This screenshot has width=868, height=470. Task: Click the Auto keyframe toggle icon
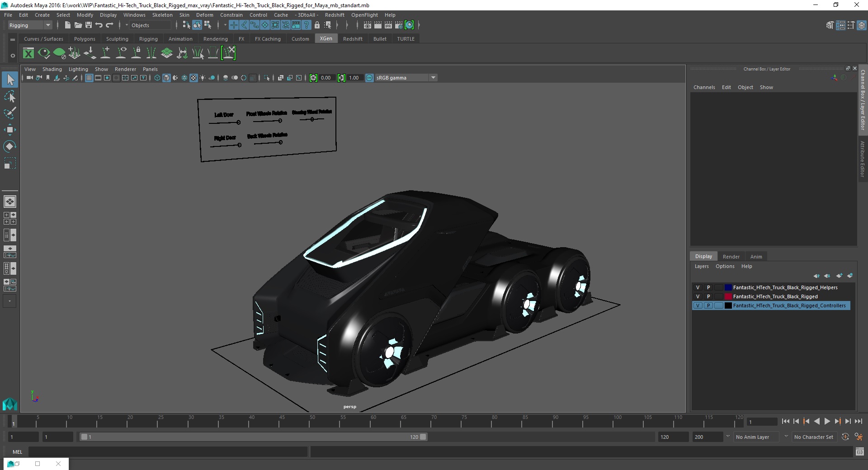coord(845,437)
